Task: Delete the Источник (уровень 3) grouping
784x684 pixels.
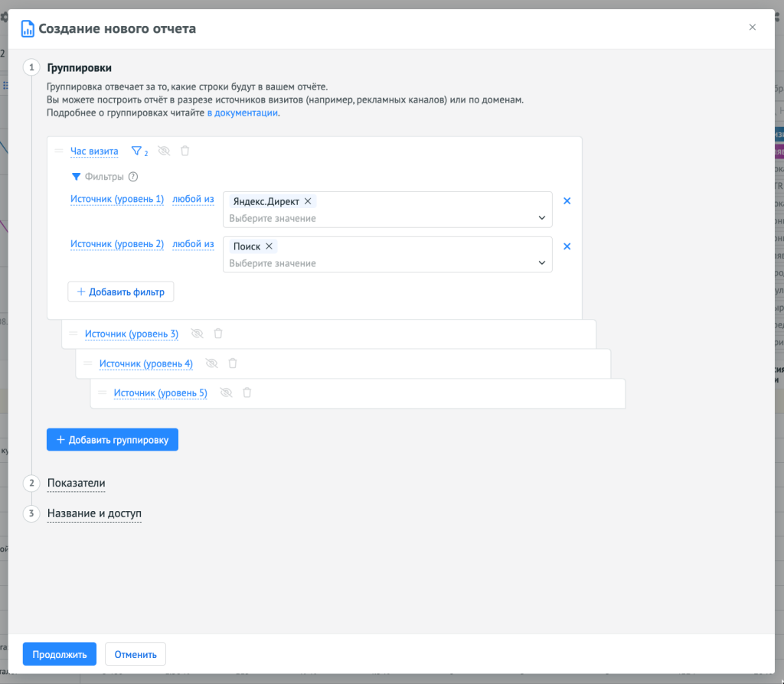Action: (218, 334)
